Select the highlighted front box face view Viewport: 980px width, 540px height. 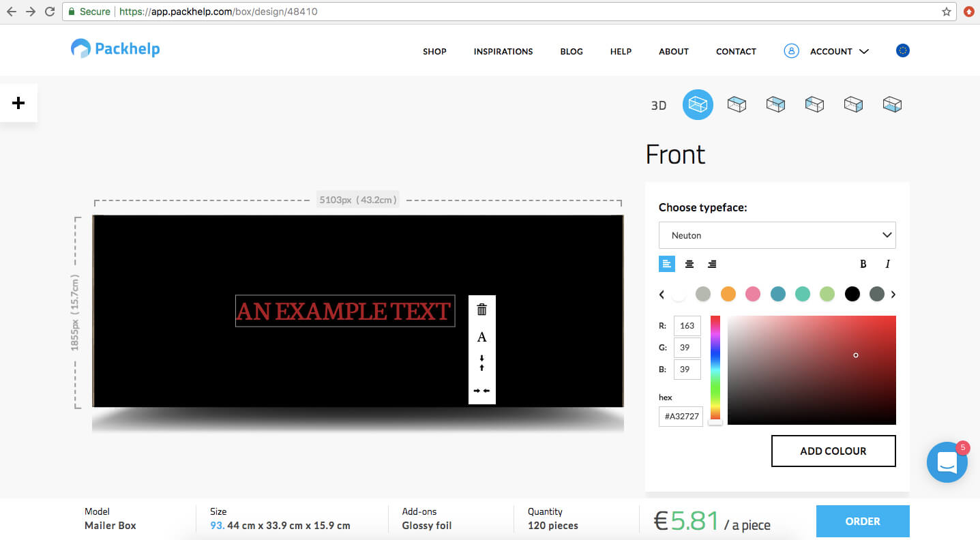click(698, 104)
